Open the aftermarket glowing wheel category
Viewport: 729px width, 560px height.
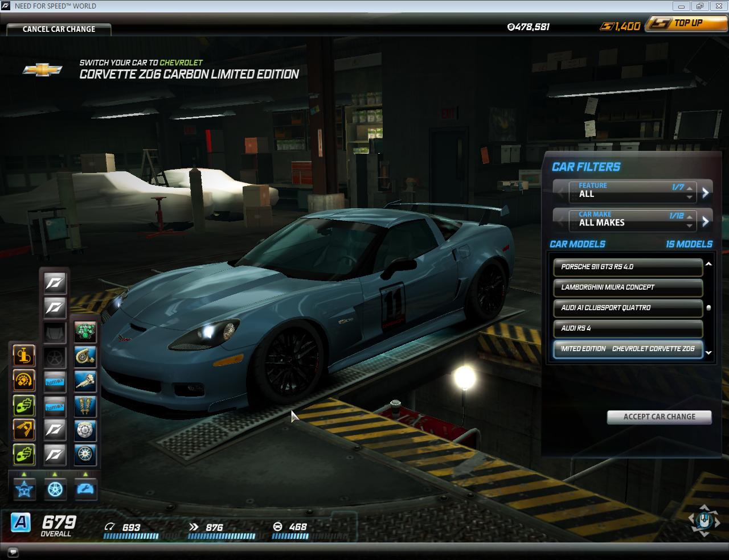click(x=55, y=489)
